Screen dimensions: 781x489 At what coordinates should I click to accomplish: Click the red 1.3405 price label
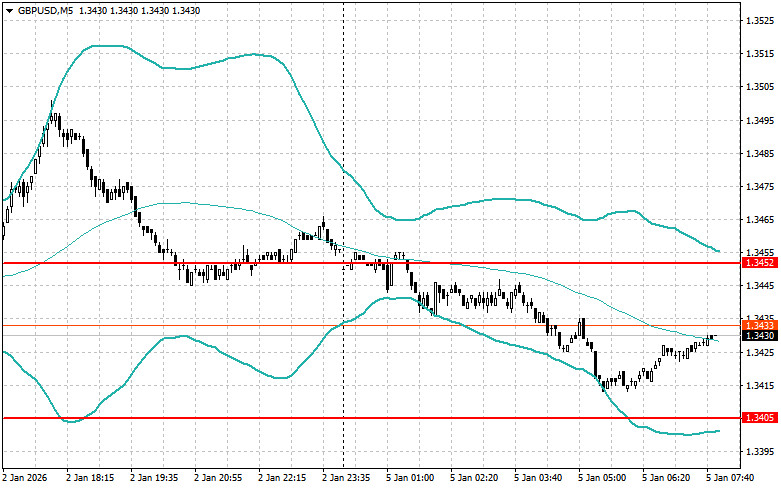click(757, 417)
